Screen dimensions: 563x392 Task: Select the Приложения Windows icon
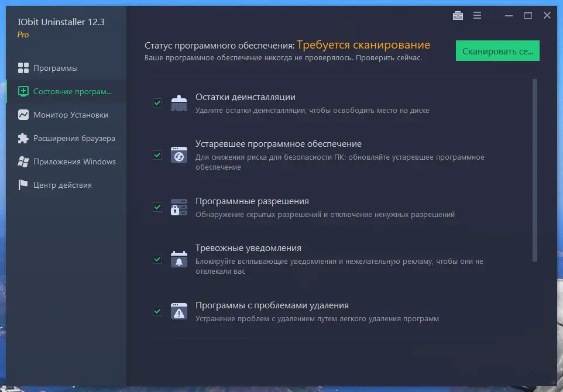[23, 161]
